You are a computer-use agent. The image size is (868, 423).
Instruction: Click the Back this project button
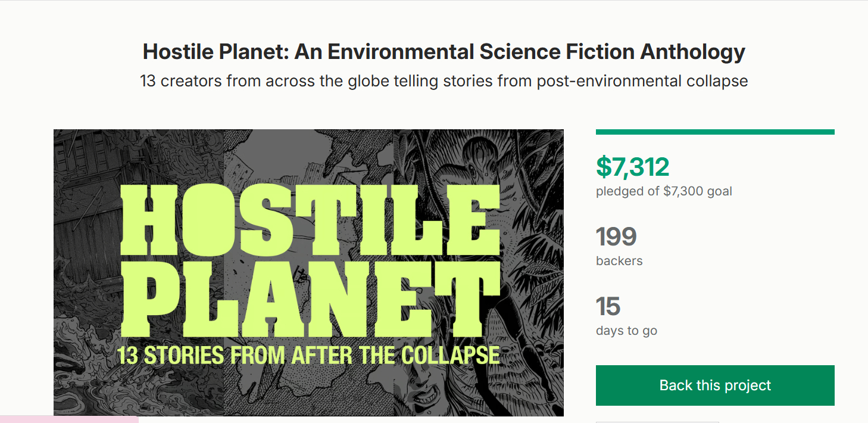click(x=715, y=385)
